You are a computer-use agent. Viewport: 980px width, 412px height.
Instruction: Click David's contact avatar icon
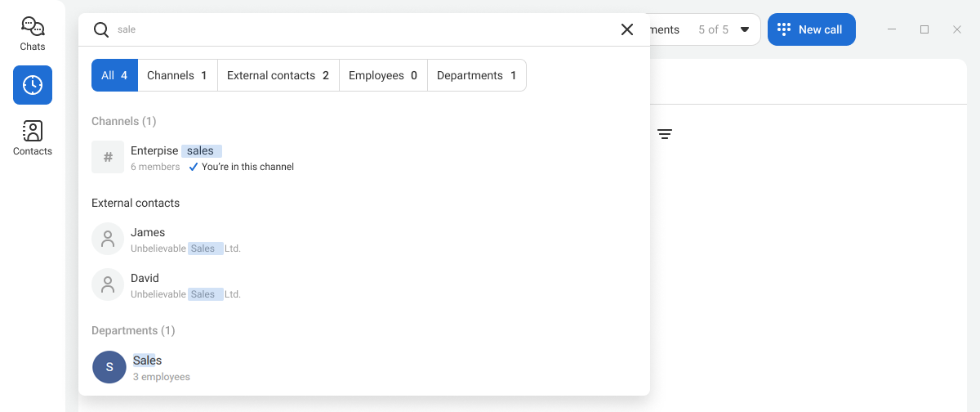(x=108, y=284)
